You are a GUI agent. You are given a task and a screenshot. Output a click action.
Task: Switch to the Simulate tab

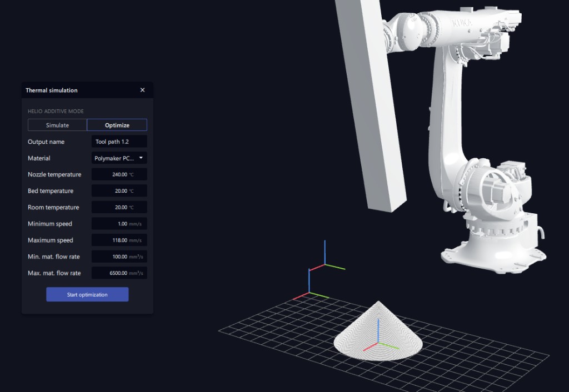coord(57,125)
